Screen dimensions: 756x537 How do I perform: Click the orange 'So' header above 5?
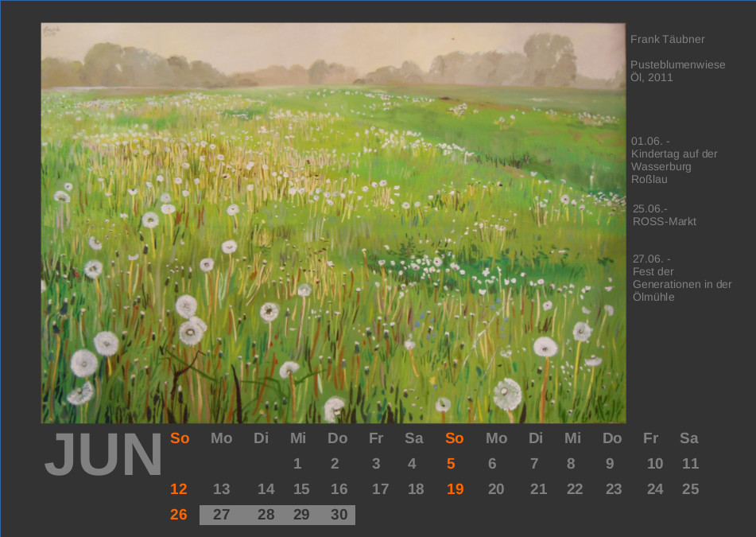pos(454,438)
